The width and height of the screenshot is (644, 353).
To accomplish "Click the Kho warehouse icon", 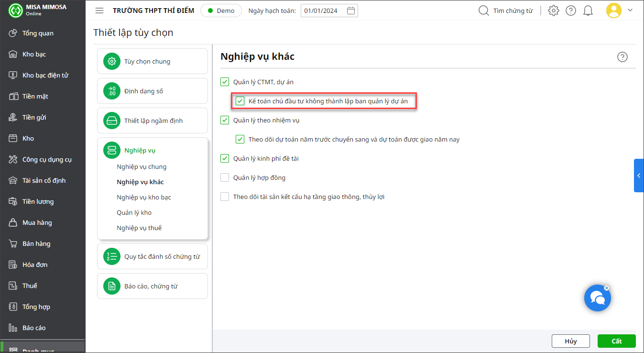I will coord(13,138).
